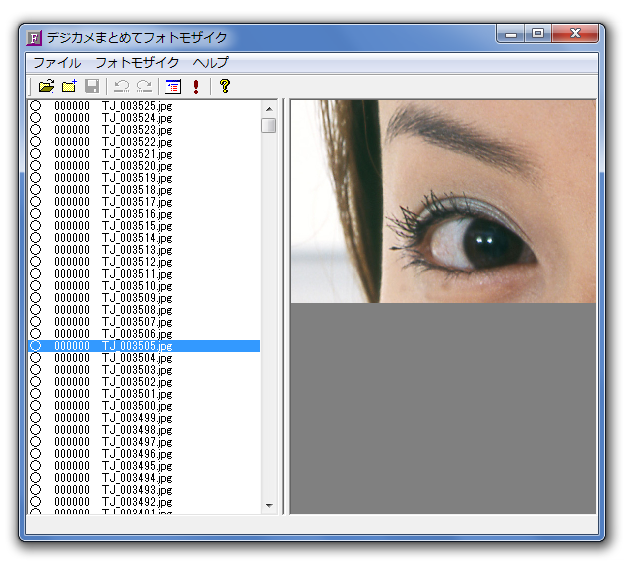
Task: Click the add new folder icon
Action: [69, 86]
